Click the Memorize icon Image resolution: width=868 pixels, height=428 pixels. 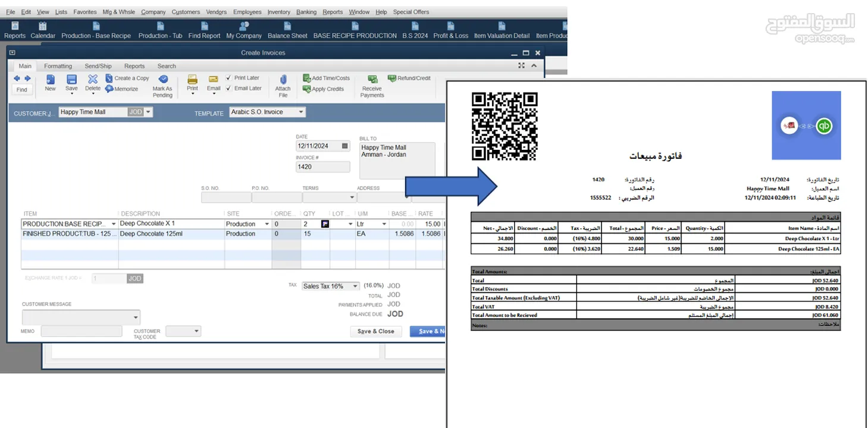point(109,89)
